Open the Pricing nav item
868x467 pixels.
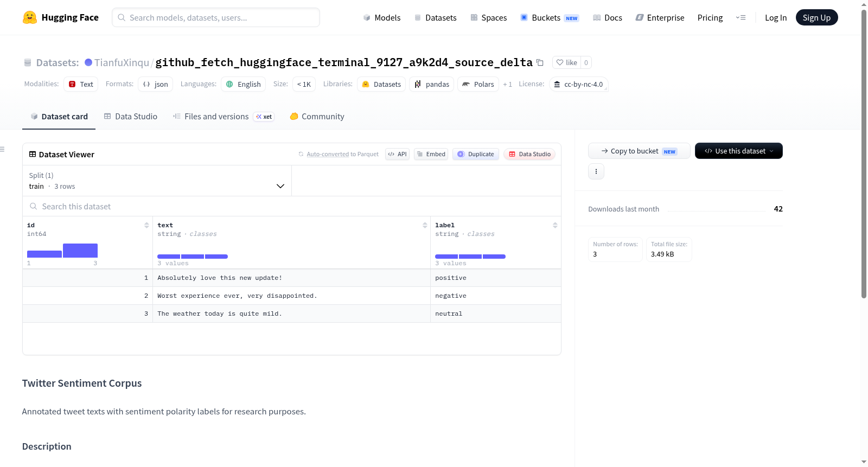point(710,17)
